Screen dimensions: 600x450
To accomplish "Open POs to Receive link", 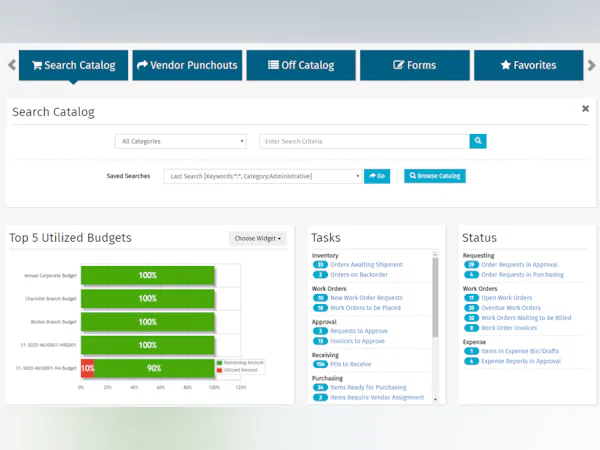I will 351,364.
